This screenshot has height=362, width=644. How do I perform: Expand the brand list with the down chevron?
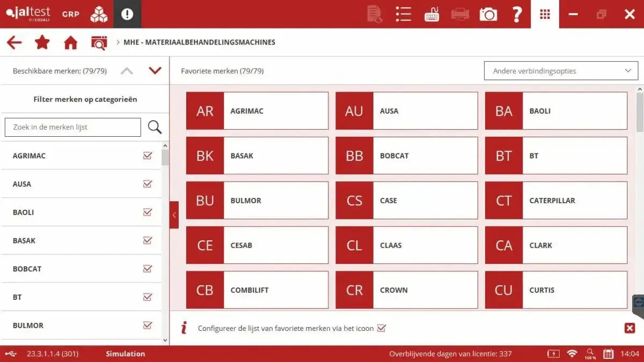pos(155,70)
